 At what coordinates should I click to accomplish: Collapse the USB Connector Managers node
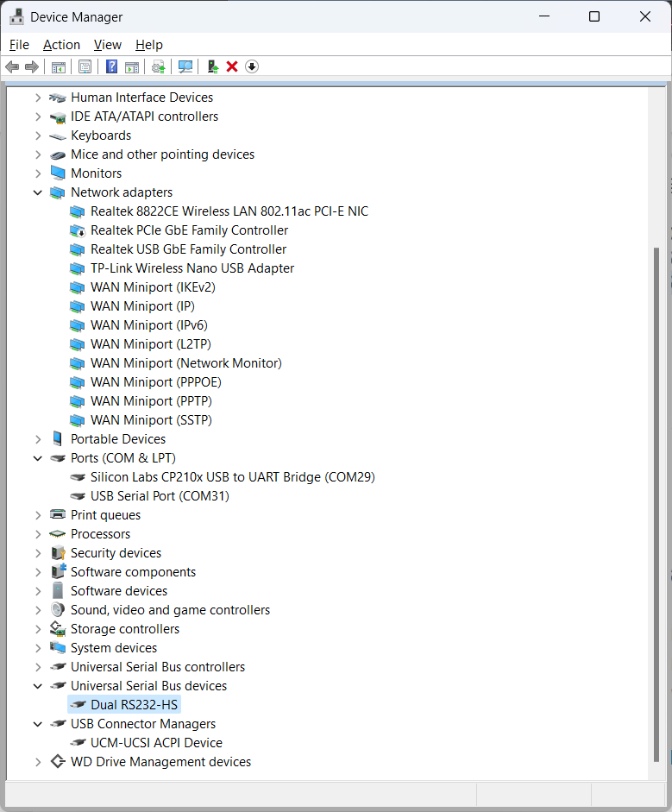(x=38, y=724)
